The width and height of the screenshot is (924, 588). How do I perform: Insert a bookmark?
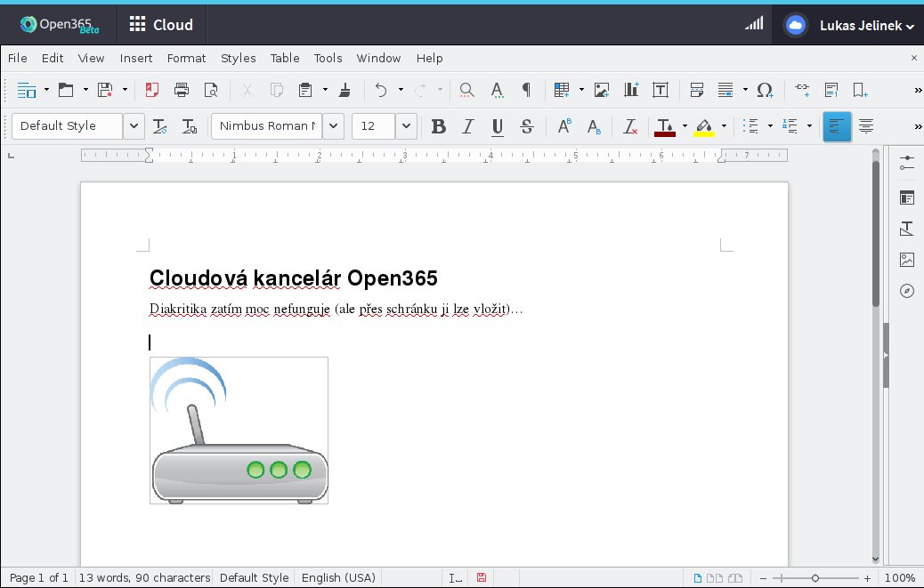tap(861, 90)
